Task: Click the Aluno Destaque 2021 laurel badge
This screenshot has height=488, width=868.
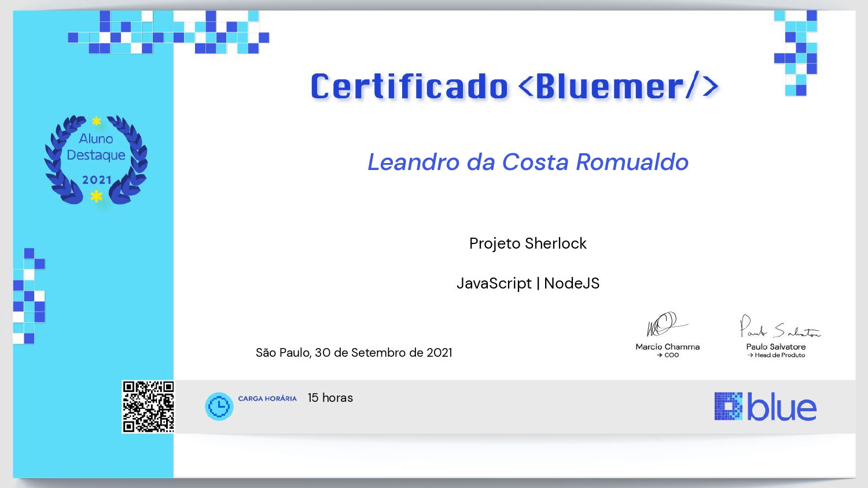Action: (x=96, y=159)
